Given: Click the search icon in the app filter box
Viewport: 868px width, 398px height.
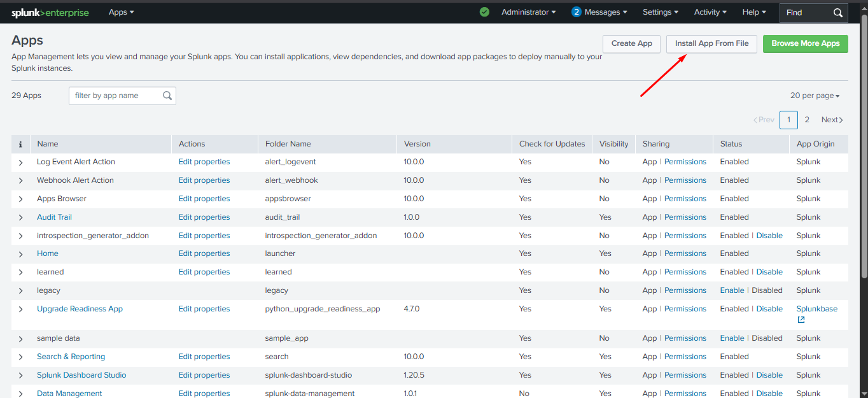Looking at the screenshot, I should 167,95.
